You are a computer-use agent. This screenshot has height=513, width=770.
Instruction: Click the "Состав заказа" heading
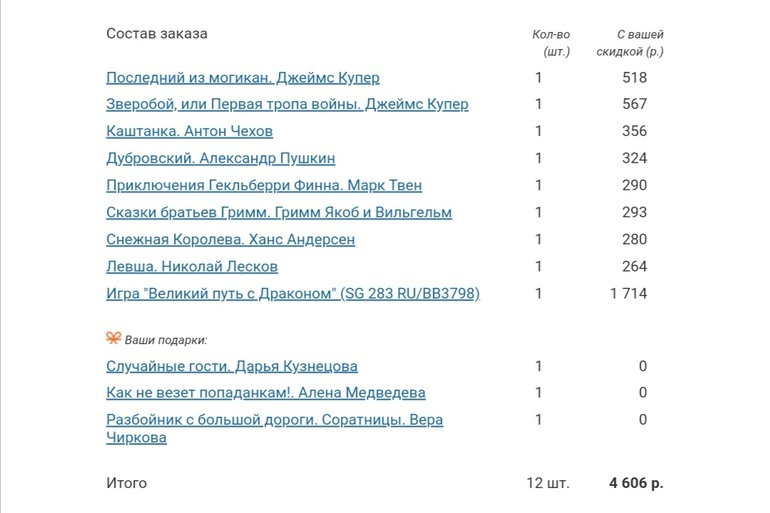pos(157,34)
